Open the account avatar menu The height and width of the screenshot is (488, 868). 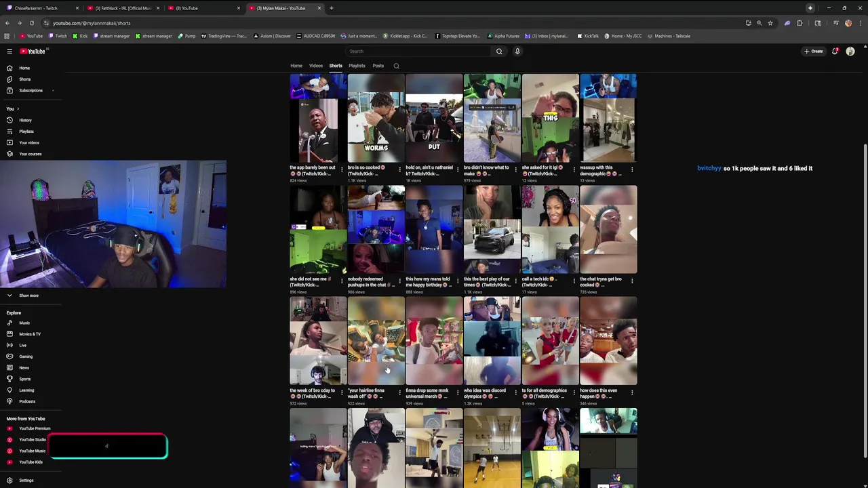tap(850, 52)
